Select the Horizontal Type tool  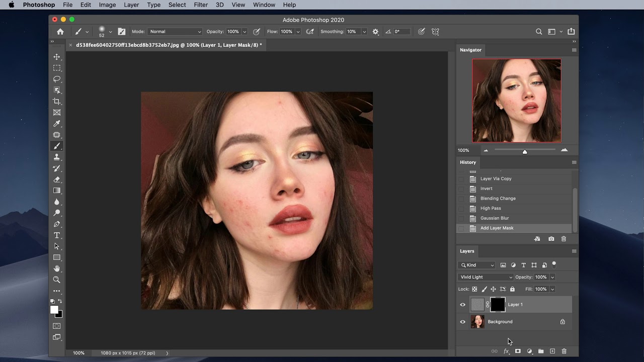(x=57, y=235)
